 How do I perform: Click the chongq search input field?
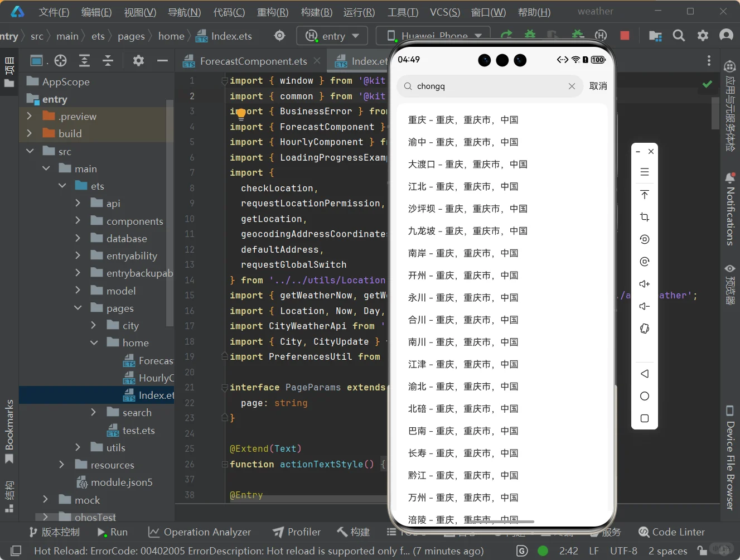click(x=490, y=86)
